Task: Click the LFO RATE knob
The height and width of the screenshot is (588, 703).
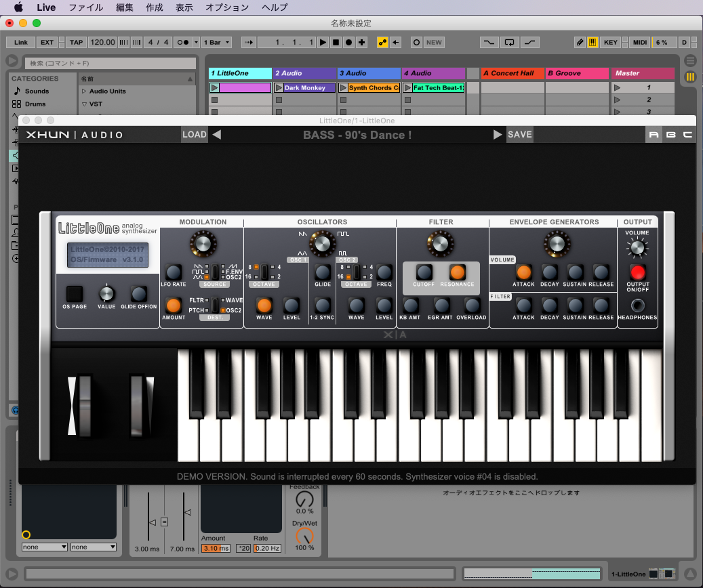Action: click(173, 272)
